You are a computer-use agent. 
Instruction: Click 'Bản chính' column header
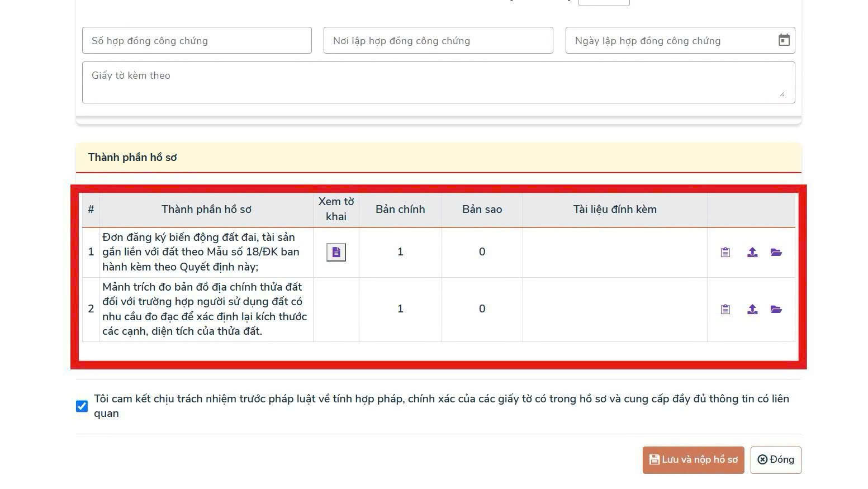(x=400, y=210)
